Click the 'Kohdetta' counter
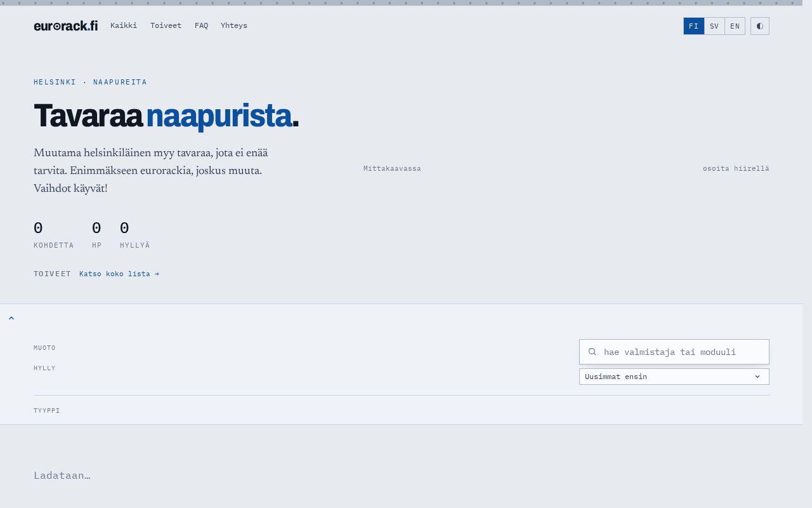This screenshot has height=508, width=812. [x=53, y=235]
